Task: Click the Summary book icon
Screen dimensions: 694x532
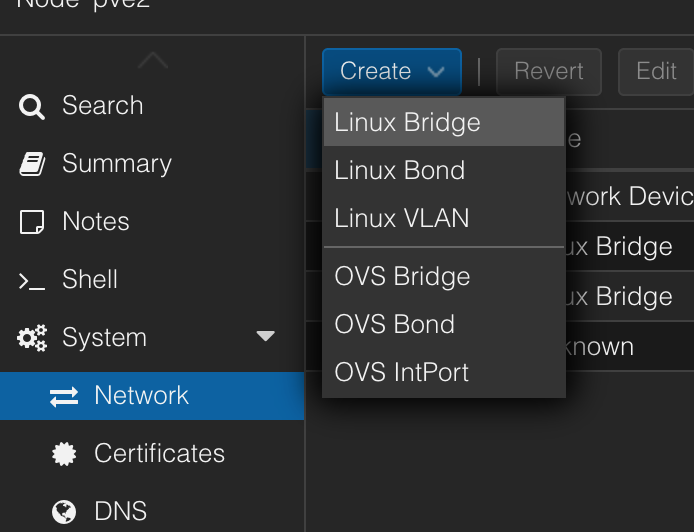Action: [x=32, y=164]
